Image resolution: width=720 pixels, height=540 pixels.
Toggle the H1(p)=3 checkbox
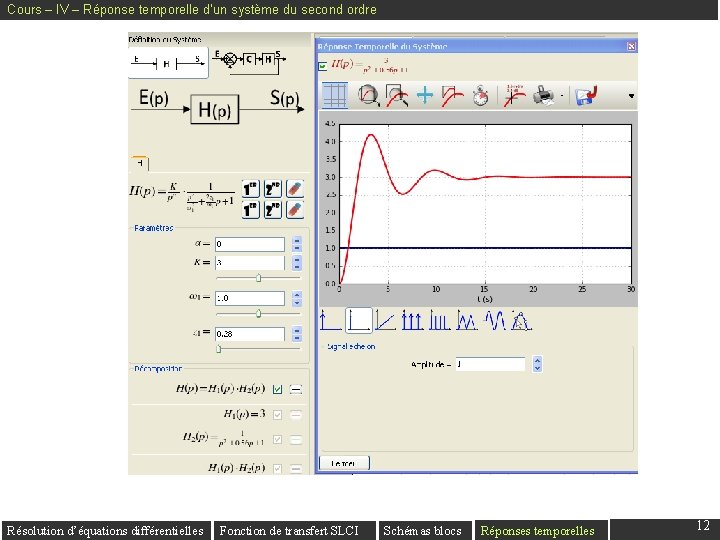click(x=277, y=415)
